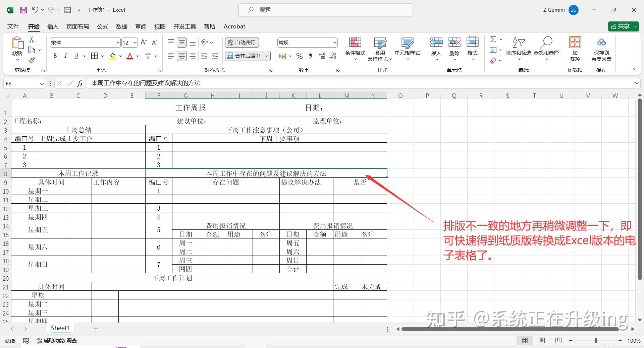Click the vertical scrollbar thumb
The width and height of the screenshot is (644, 348).
(x=640, y=189)
